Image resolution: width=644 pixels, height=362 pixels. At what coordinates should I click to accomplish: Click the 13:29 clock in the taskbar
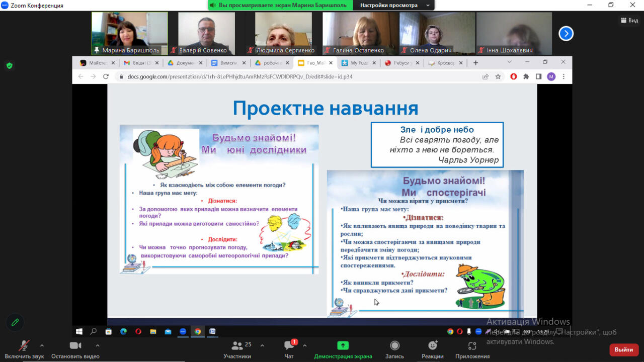[543, 332]
